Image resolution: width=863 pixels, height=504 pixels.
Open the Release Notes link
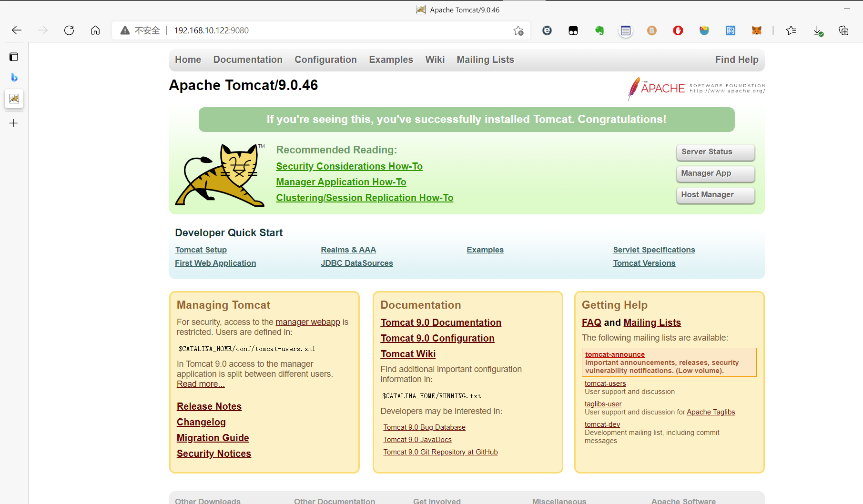coord(209,406)
